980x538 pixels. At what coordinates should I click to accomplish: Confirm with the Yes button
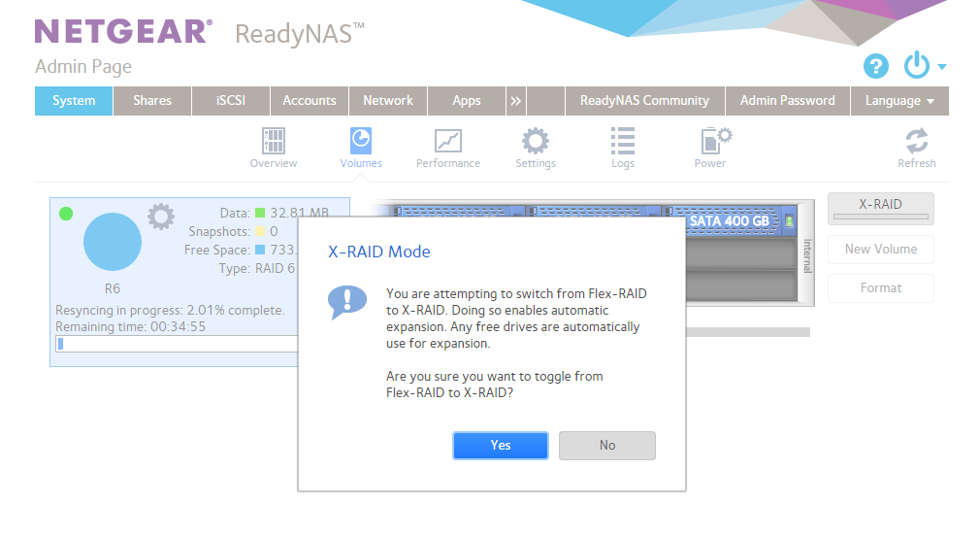(x=501, y=446)
